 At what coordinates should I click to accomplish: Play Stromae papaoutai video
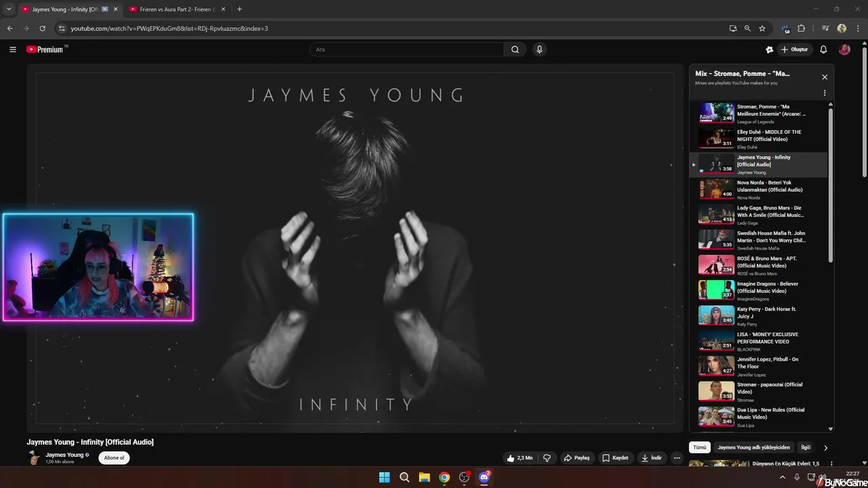click(x=758, y=392)
